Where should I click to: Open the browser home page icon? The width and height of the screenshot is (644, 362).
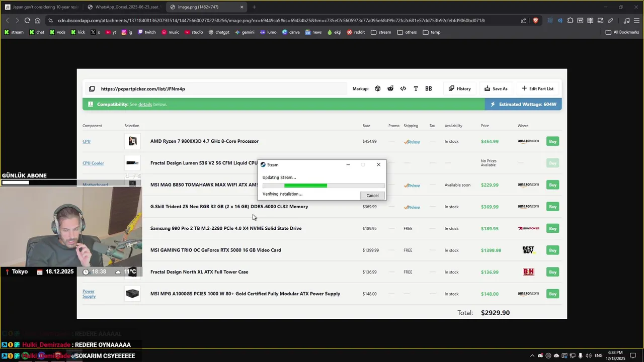[x=38, y=21]
